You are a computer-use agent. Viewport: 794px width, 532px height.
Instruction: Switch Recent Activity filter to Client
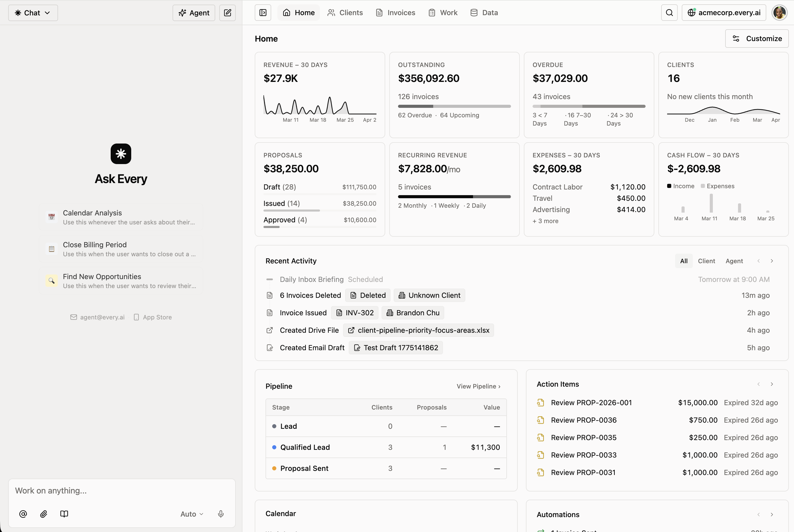click(706, 261)
